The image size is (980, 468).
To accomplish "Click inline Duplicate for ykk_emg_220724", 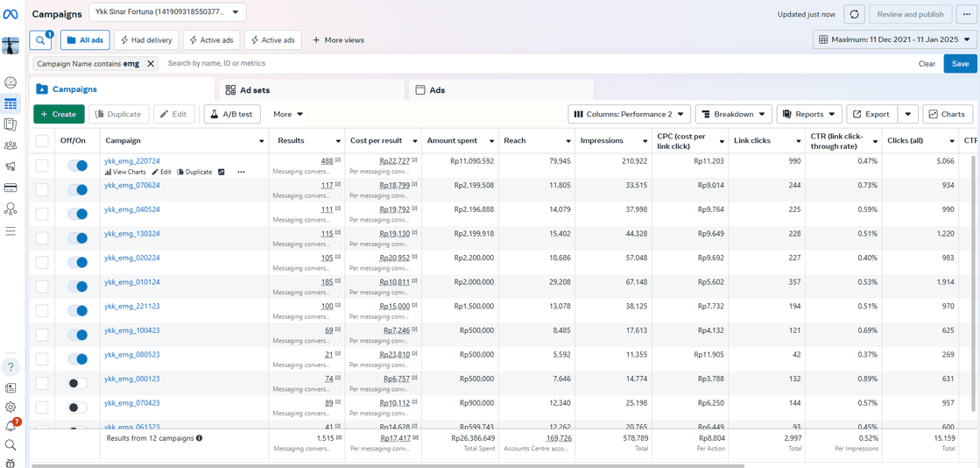I will pyautogui.click(x=194, y=172).
